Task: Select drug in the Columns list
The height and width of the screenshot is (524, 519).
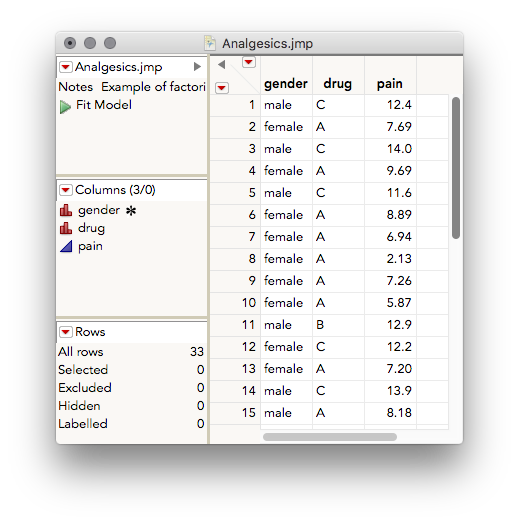Action: click(91, 228)
